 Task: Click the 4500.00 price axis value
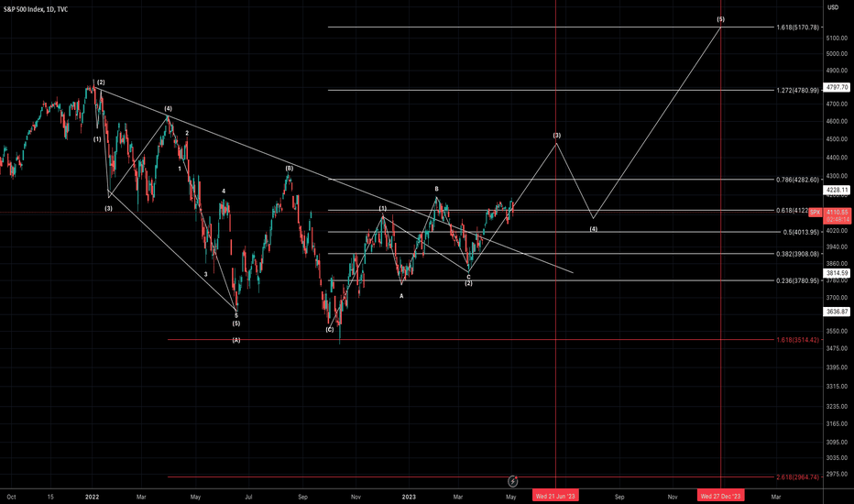837,139
